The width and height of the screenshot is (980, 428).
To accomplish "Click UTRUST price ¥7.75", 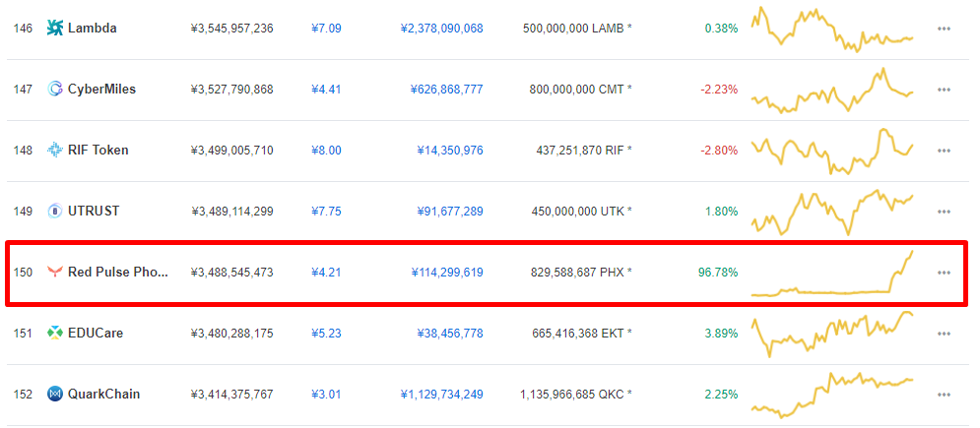I will click(326, 212).
